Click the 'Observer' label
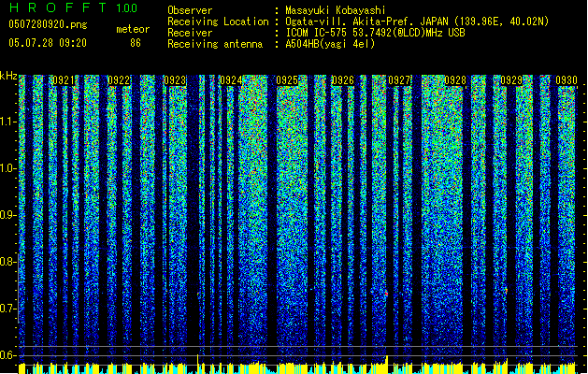Viewport: 588px width, 374px height. point(190,10)
